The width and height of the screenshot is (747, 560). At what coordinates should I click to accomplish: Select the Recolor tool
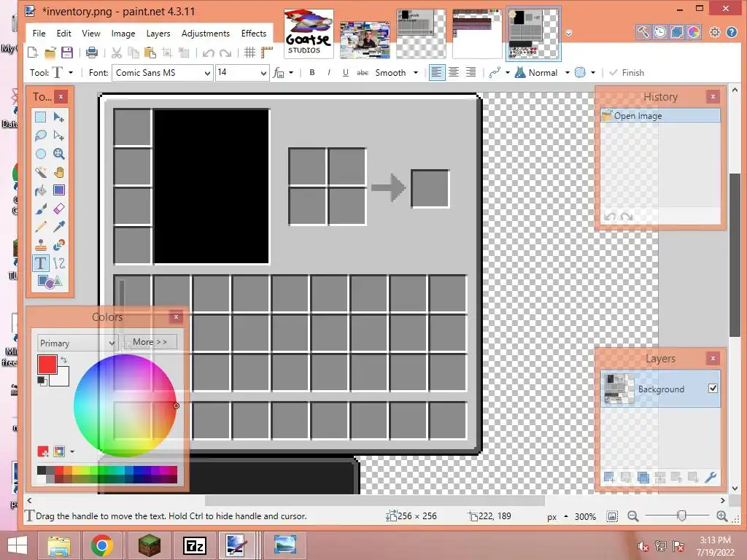click(58, 245)
